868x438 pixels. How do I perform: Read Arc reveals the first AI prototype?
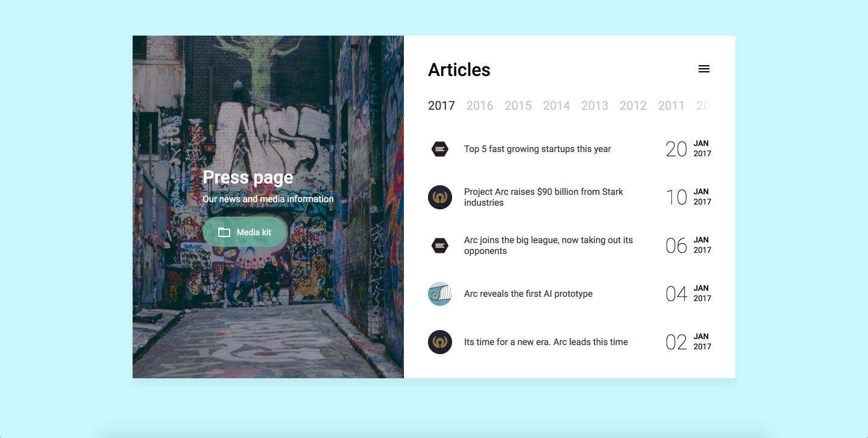click(528, 294)
